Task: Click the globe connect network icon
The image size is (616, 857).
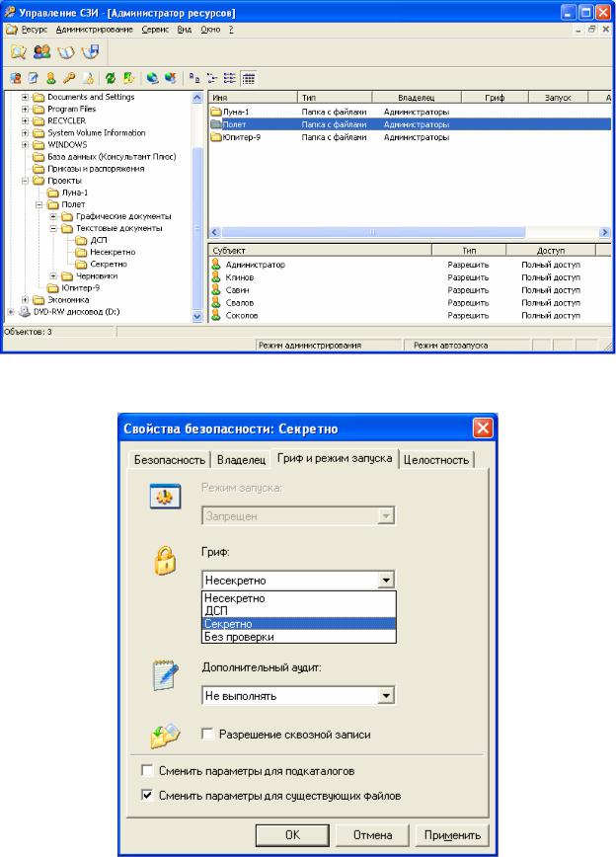Action: (x=152, y=78)
